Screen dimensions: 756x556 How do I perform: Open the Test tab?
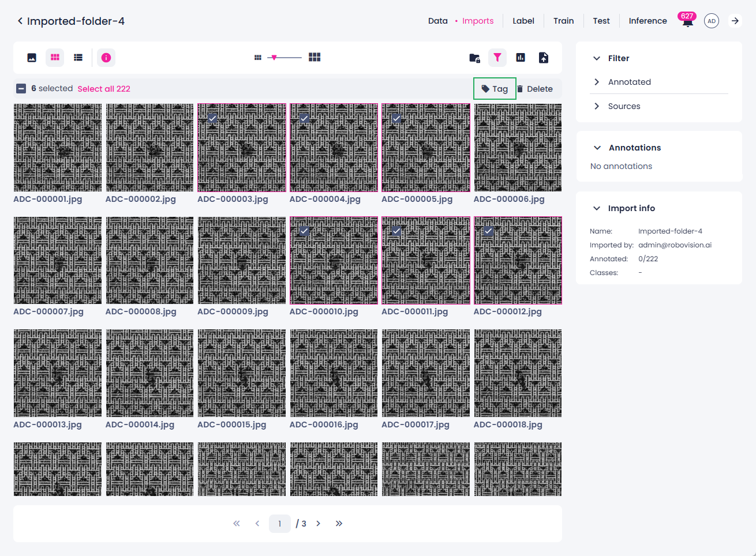[x=601, y=21]
